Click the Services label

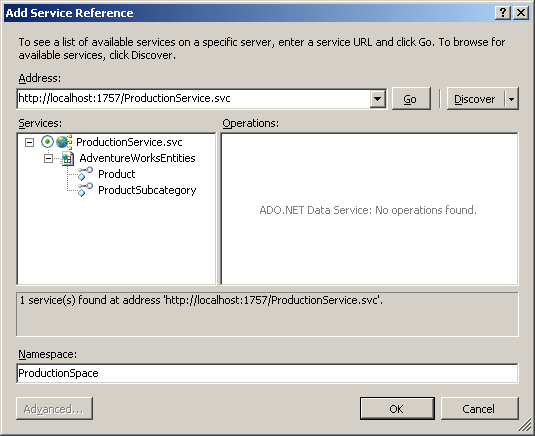coord(40,123)
